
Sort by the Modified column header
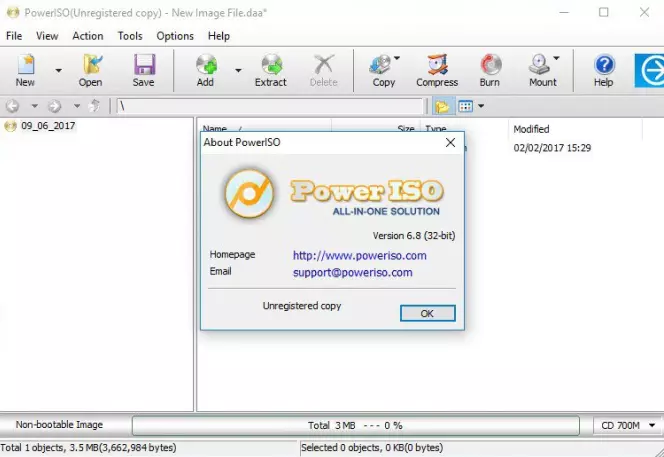click(x=531, y=129)
